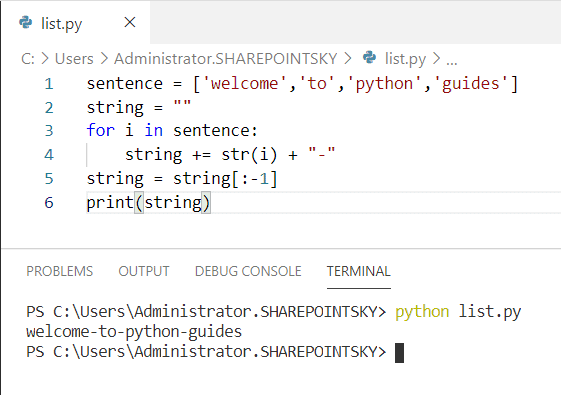Expand chevron after Administrator.SHAREPOINTSKY in breadcrumb

[x=348, y=59]
